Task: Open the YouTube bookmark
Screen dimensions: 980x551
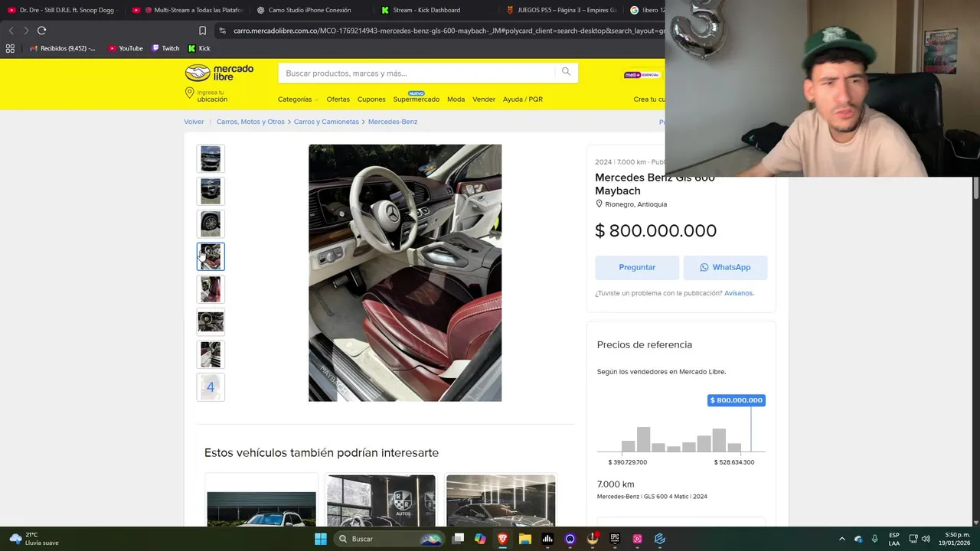Action: point(126,48)
